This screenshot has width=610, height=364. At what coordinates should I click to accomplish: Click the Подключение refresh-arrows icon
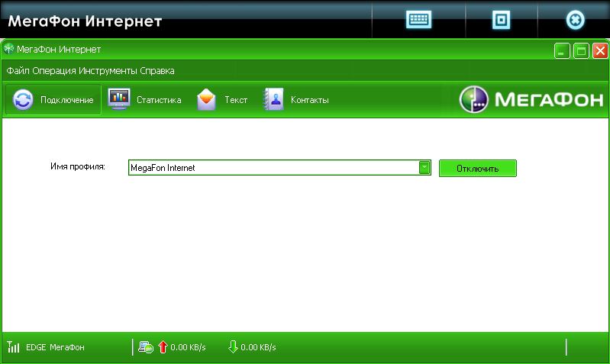click(23, 99)
